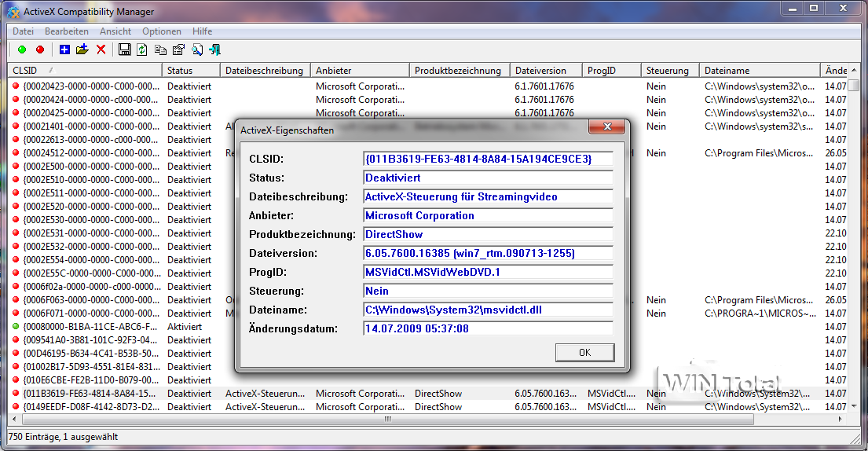The image size is (868, 451).
Task: Click the CLSID field in the dialog
Action: coord(489,159)
